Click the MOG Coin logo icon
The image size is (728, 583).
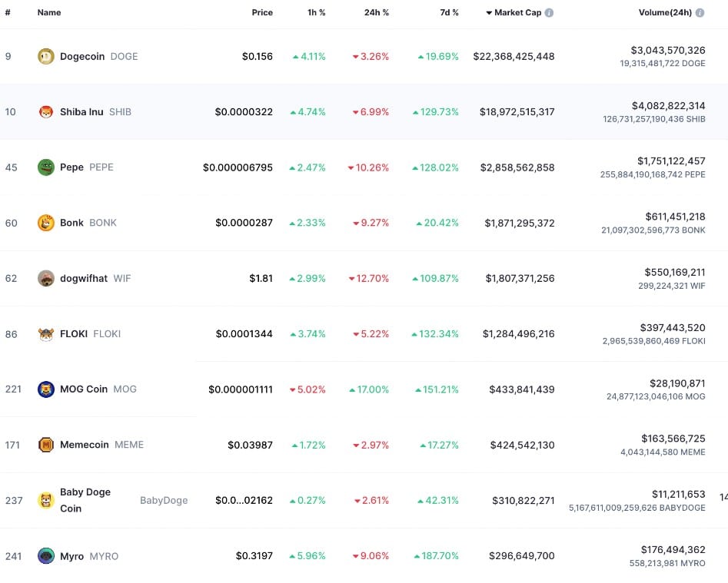point(46,389)
